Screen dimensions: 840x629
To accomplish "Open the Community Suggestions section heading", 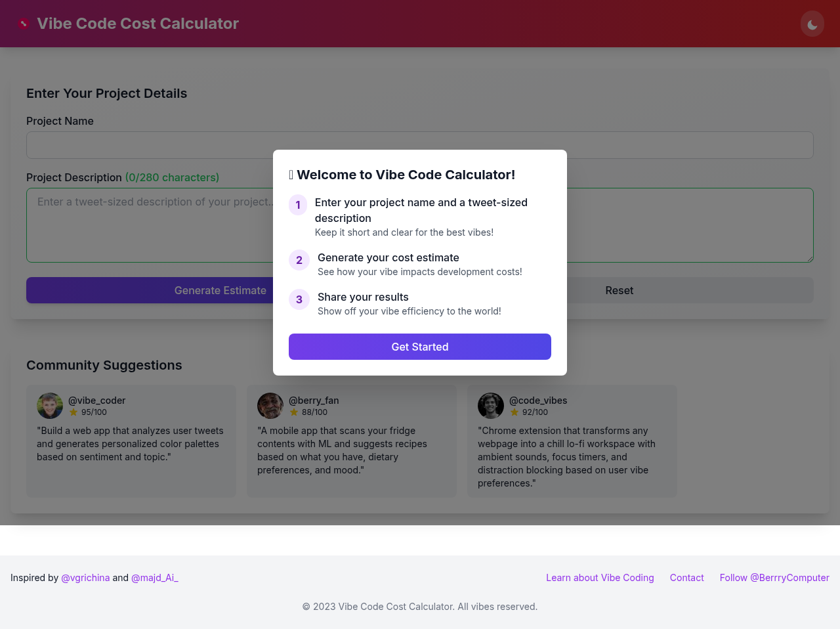I will [x=104, y=365].
